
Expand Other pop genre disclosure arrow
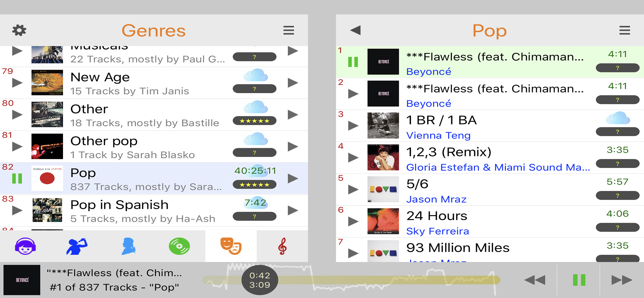[x=293, y=147]
